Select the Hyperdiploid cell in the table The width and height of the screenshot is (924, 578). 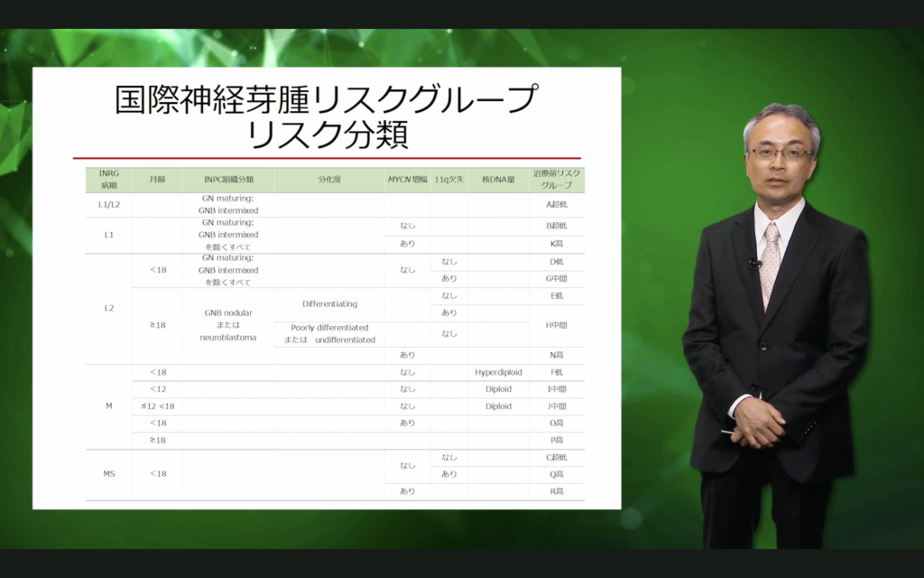[x=498, y=372]
